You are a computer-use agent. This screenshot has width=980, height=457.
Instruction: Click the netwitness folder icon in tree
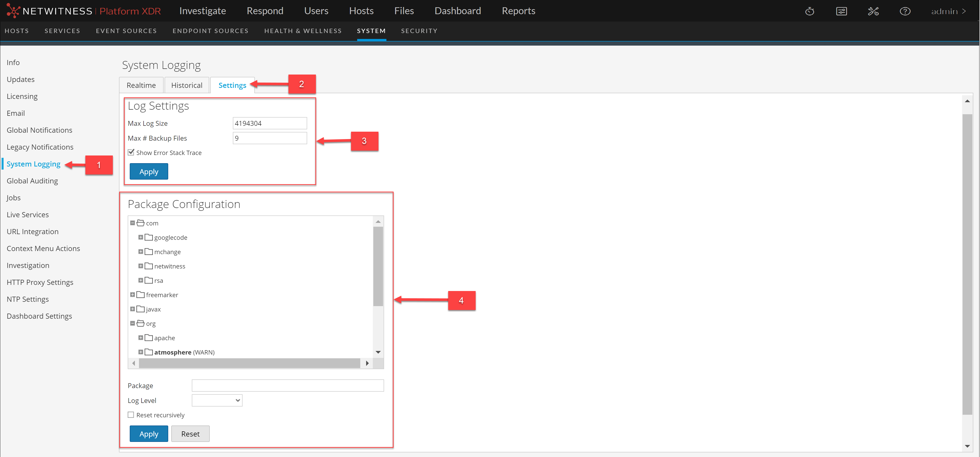tap(149, 266)
